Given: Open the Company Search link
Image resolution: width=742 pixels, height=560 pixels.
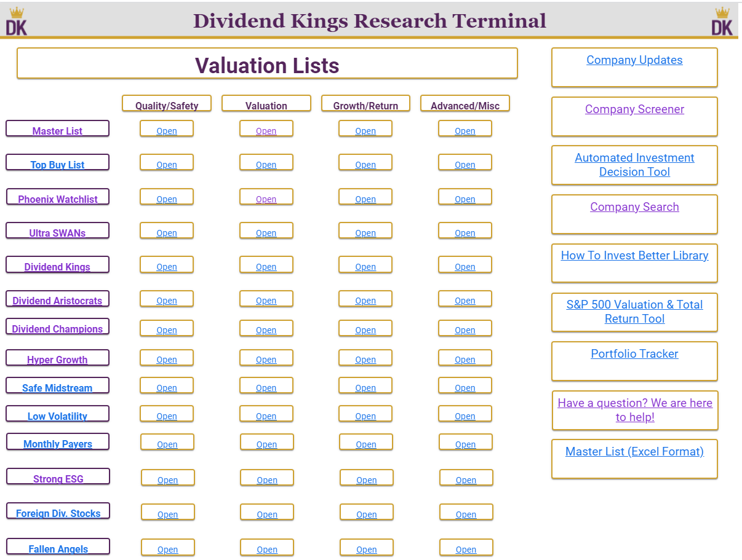Looking at the screenshot, I should tap(634, 207).
